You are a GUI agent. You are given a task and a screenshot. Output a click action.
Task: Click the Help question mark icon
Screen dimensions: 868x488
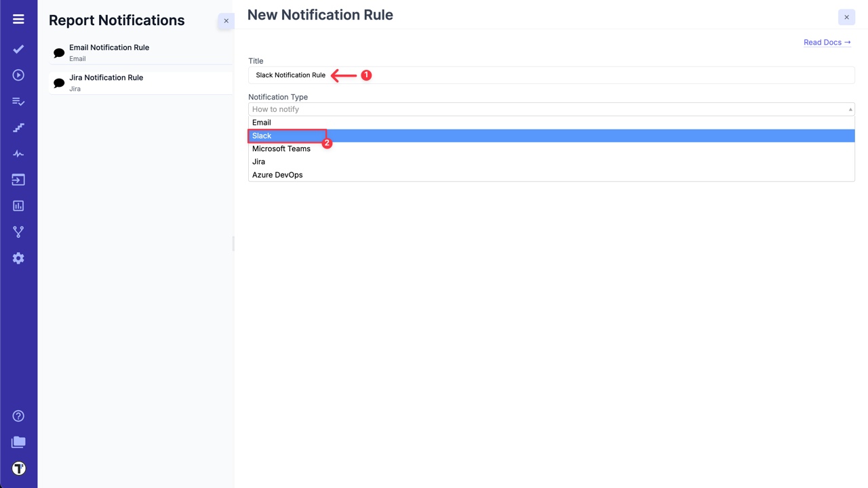[18, 415]
